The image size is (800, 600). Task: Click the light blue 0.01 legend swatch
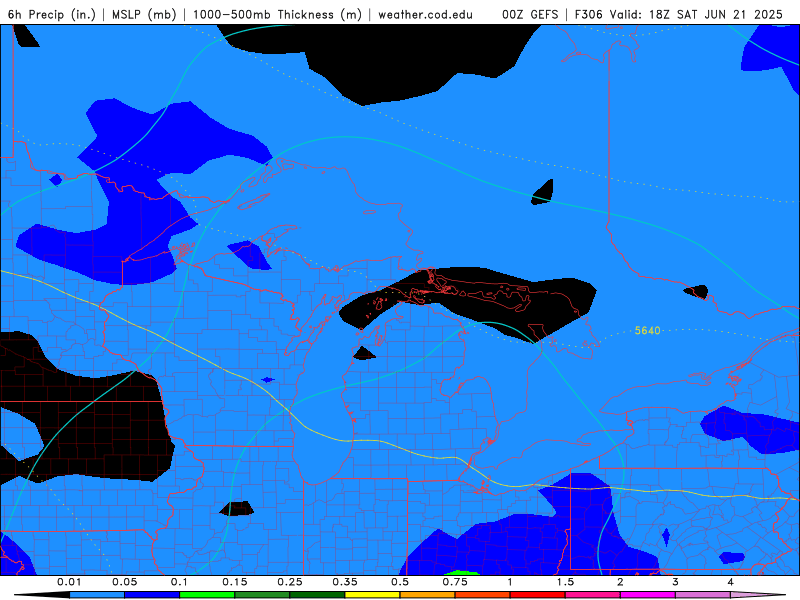coord(97,595)
